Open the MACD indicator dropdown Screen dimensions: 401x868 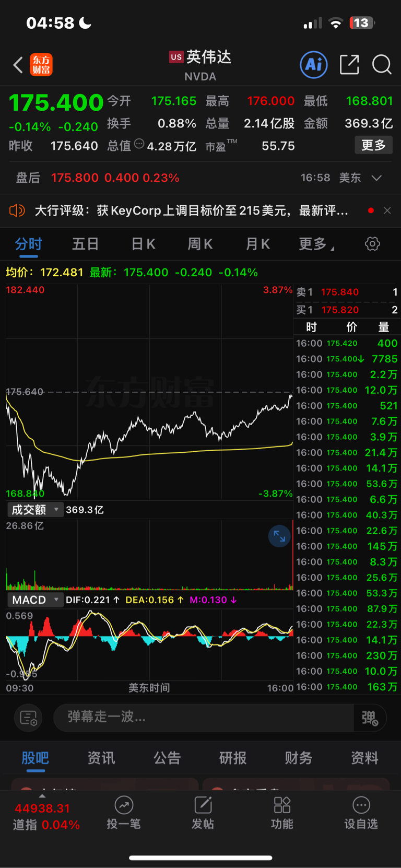[x=35, y=600]
